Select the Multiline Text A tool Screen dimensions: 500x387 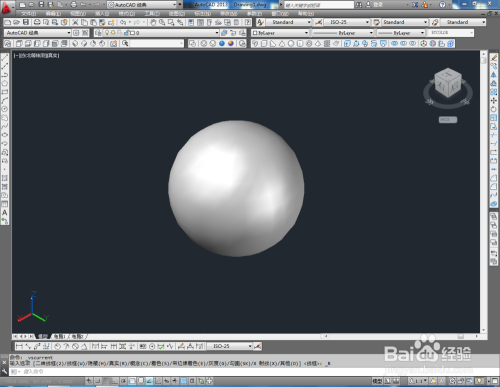(5, 212)
